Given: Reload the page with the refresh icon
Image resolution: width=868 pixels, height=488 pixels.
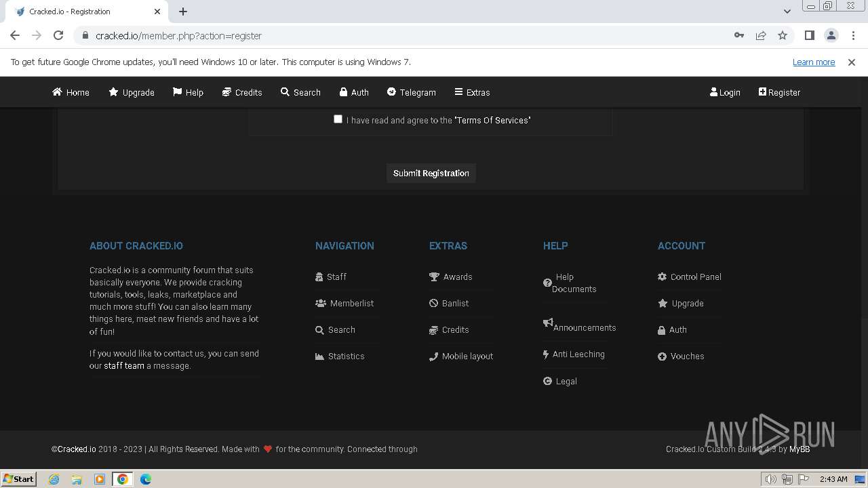Looking at the screenshot, I should (x=58, y=35).
